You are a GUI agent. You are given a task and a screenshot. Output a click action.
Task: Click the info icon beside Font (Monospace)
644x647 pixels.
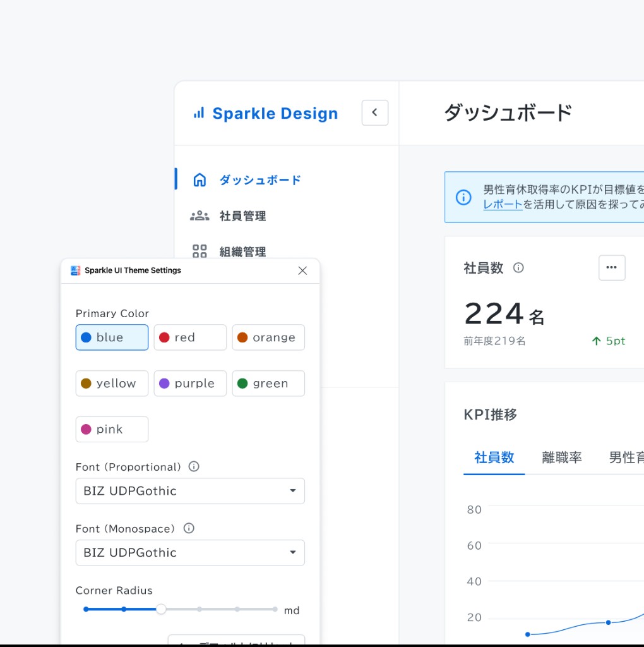(x=189, y=528)
